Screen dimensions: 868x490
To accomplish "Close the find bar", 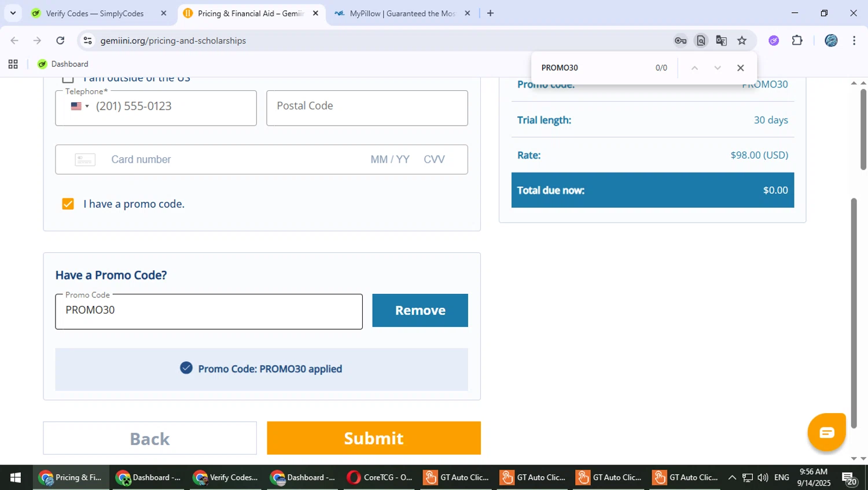I will (x=740, y=68).
